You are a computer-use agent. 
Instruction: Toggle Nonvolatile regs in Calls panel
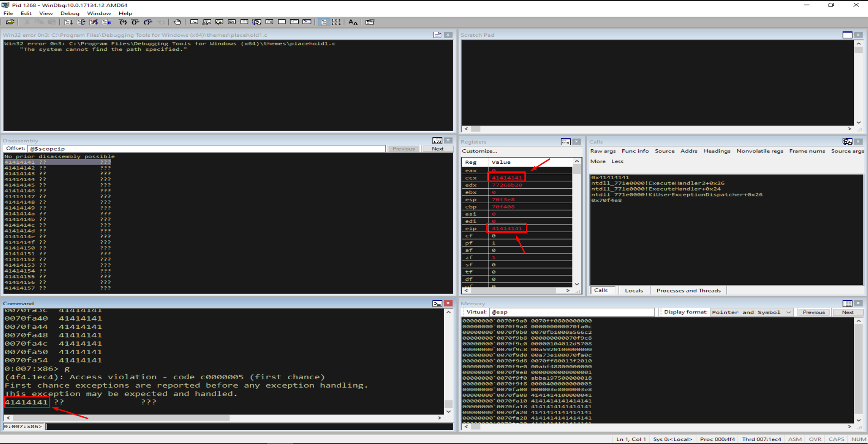[760, 151]
